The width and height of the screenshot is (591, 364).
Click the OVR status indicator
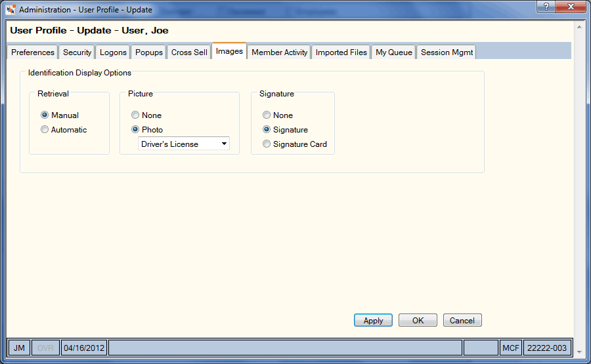(45, 348)
